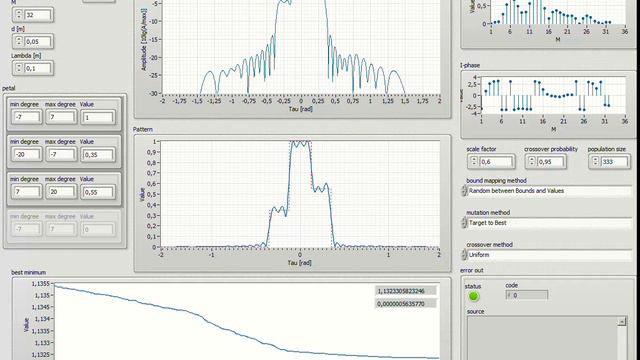640x360 pixels.
Task: Select the first active petal min degree field -7
Action: (26, 118)
